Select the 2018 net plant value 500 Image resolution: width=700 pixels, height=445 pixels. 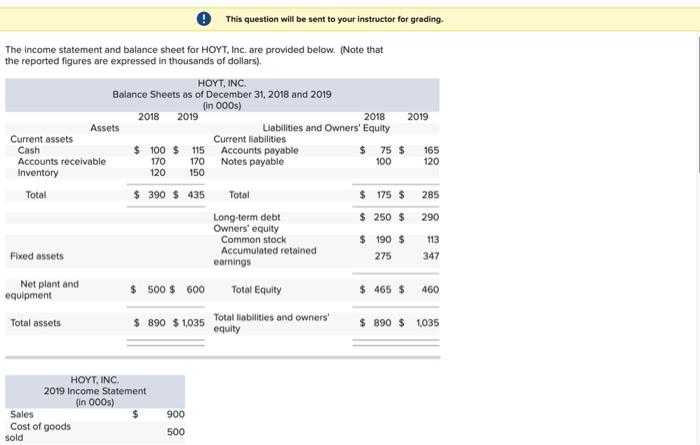(157, 290)
